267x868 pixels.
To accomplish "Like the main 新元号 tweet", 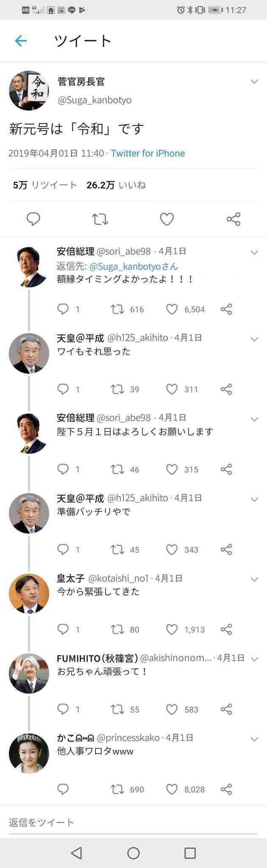I will pos(167,219).
